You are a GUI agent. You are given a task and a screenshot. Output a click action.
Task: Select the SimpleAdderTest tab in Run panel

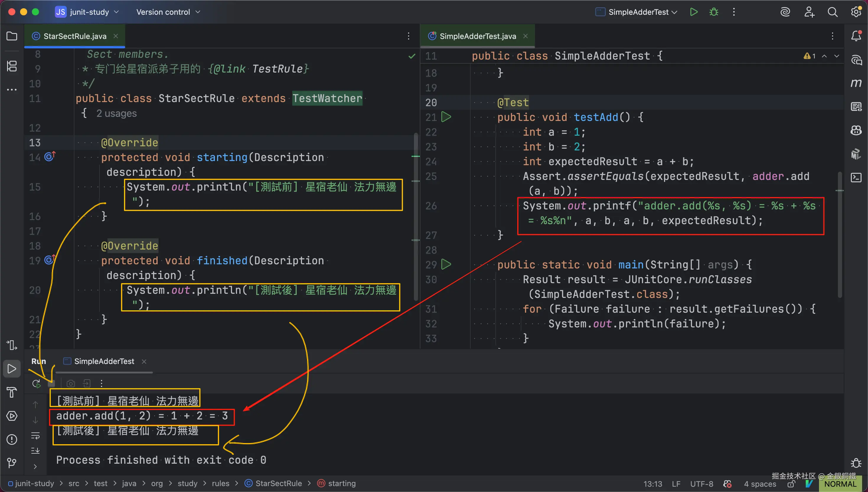[x=104, y=361]
